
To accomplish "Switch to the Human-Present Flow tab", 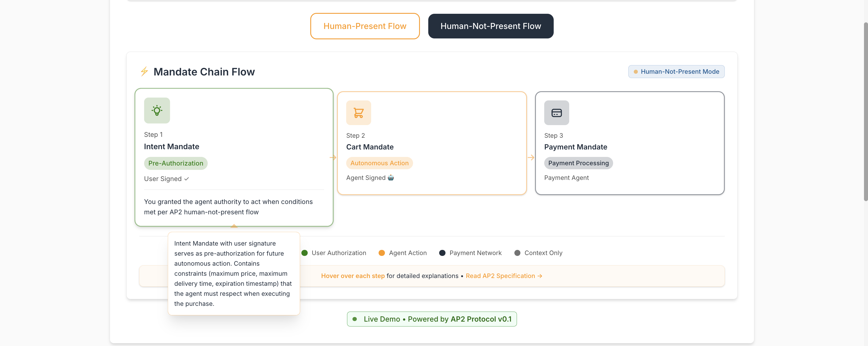I will tap(365, 26).
